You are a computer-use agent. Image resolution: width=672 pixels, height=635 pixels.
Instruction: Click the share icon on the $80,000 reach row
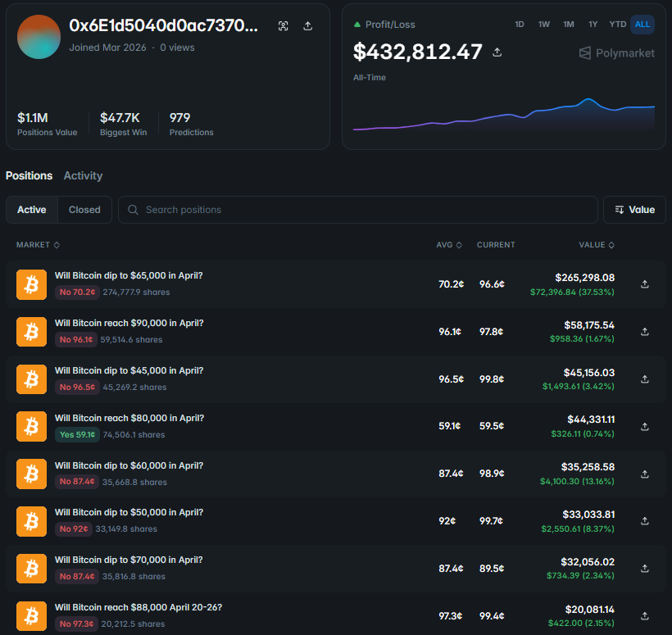(644, 426)
